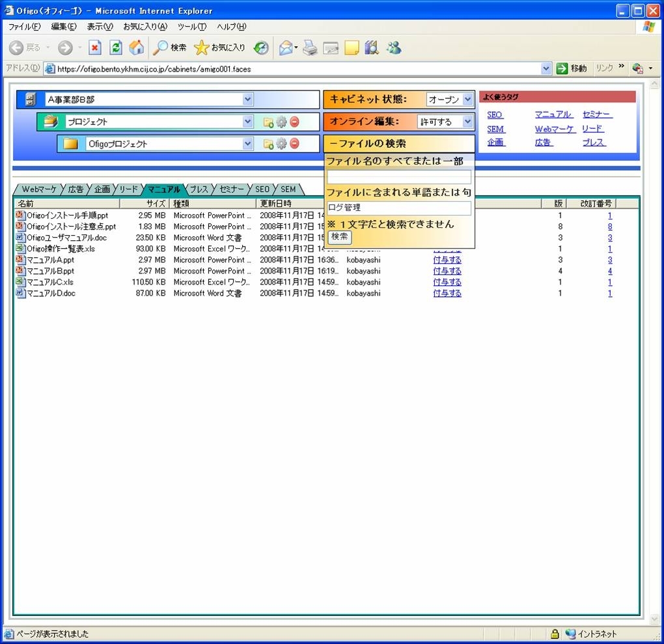Switch to the プレス tab
Viewport: 664px width, 644px height.
199,189
